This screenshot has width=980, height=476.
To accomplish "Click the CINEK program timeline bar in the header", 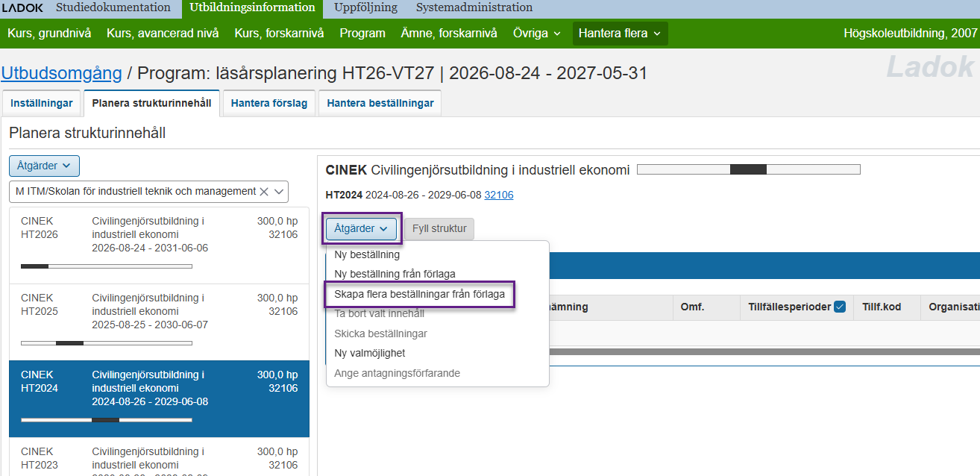I will pyautogui.click(x=748, y=169).
